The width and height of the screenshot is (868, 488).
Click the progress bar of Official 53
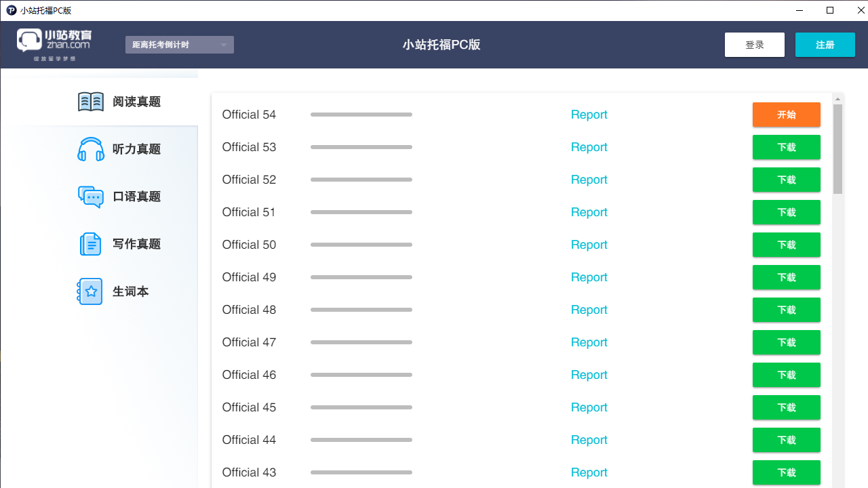(361, 147)
